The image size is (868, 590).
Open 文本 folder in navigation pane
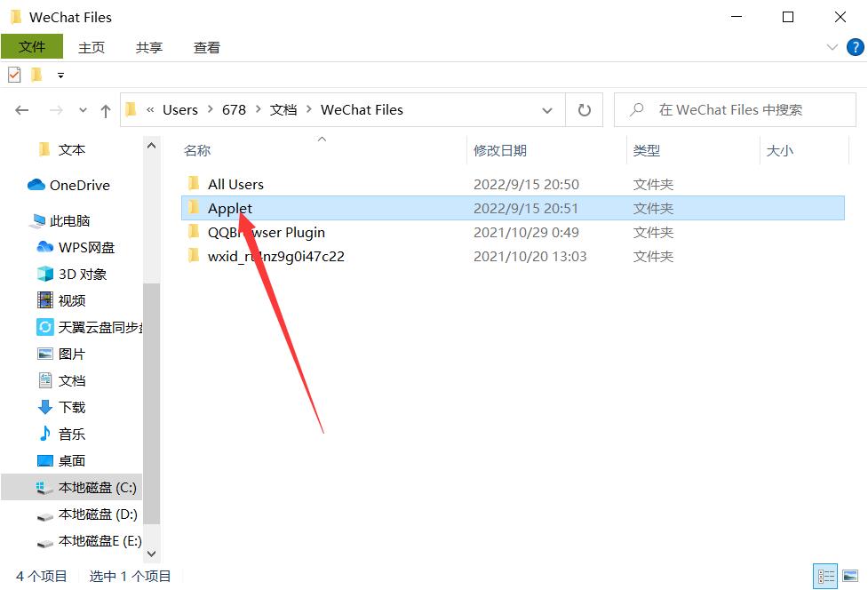[71, 150]
